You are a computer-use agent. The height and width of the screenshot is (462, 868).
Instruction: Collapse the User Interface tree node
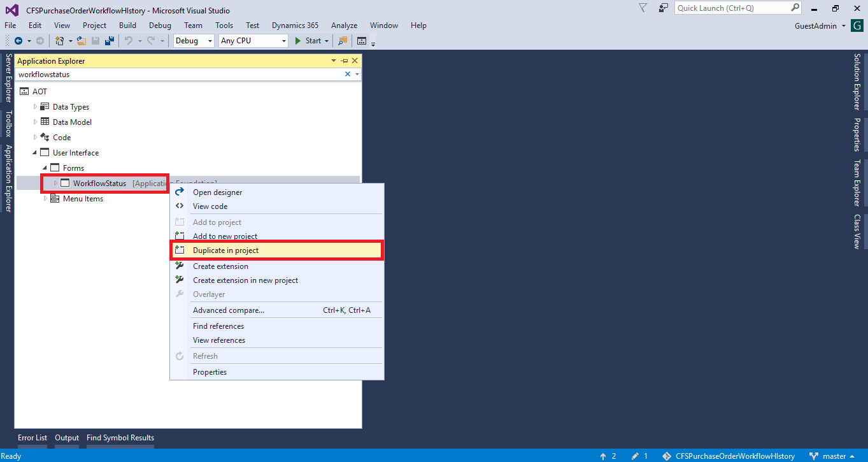pyautogui.click(x=35, y=153)
